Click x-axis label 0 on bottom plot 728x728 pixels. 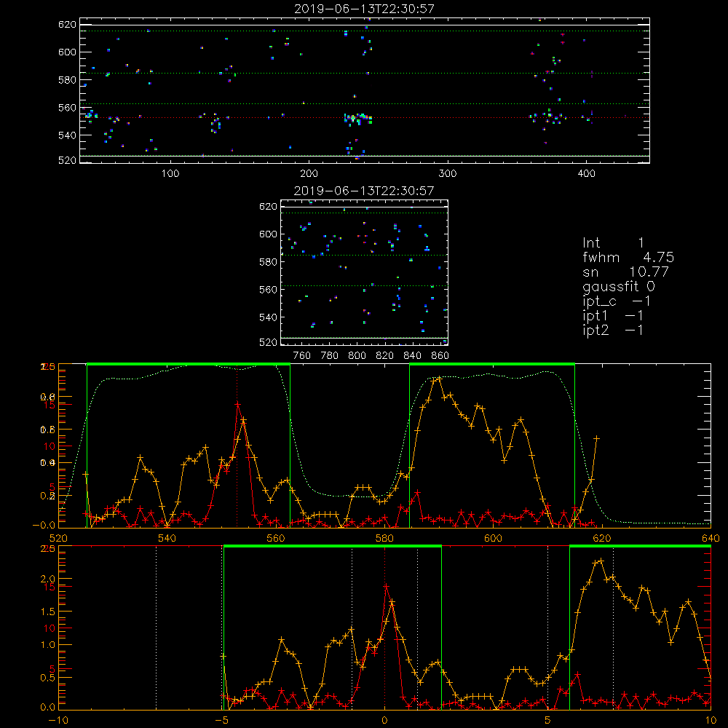pos(384,721)
